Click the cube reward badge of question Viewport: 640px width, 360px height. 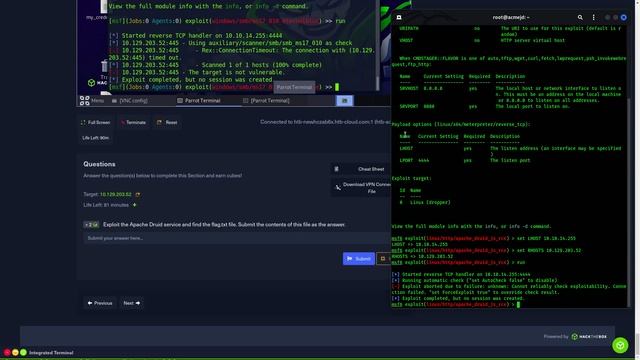(91, 224)
